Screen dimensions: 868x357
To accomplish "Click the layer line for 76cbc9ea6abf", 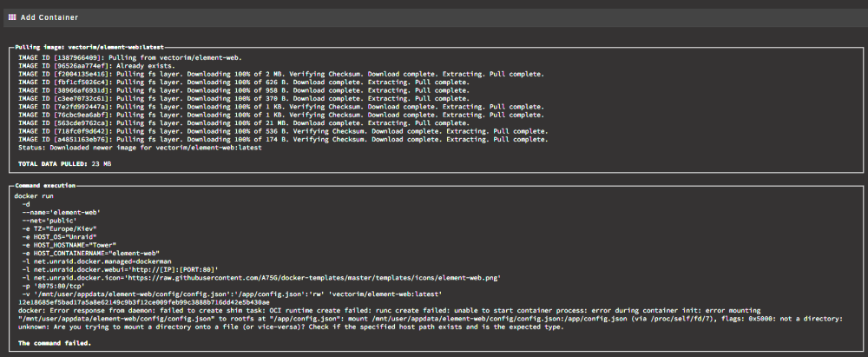I will pos(281,115).
